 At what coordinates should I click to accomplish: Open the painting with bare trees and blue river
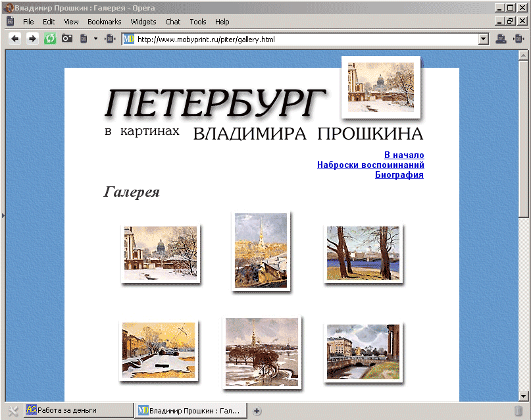click(363, 253)
